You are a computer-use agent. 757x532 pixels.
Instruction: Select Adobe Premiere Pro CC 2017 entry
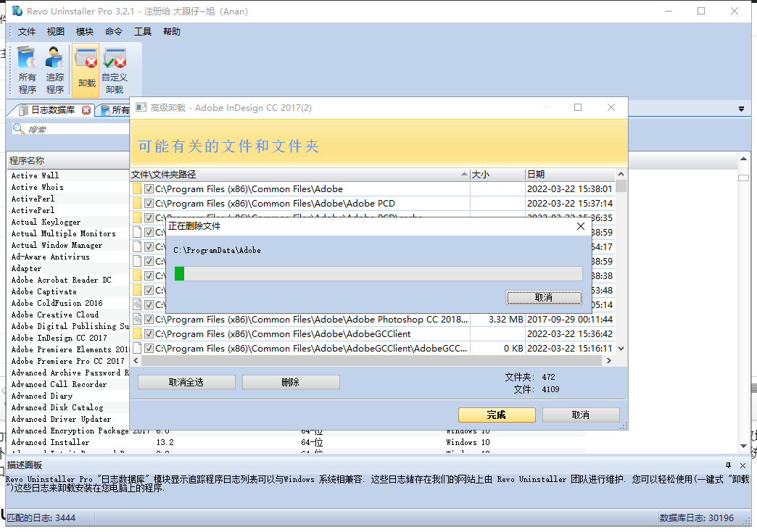tap(68, 361)
